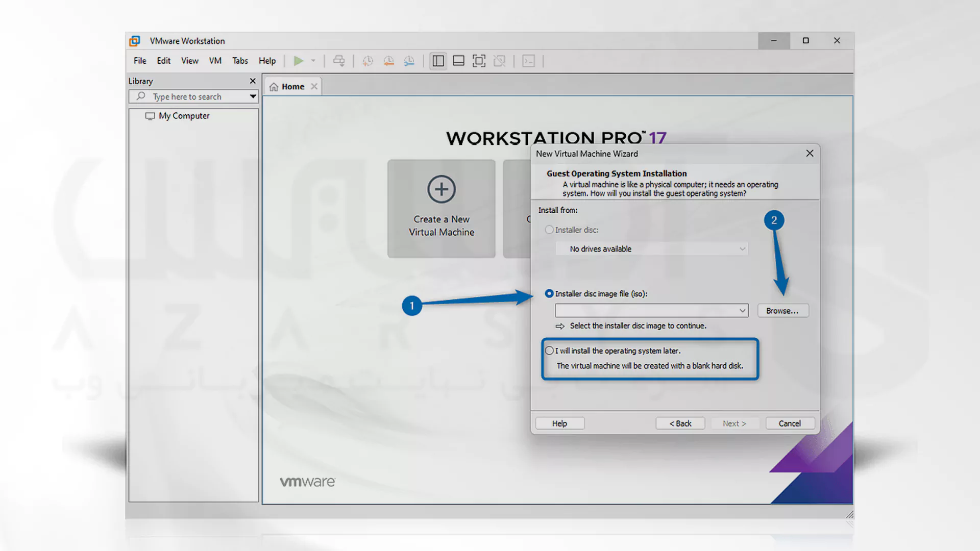Open the File menu
Image resolution: width=980 pixels, height=551 pixels.
click(x=140, y=61)
